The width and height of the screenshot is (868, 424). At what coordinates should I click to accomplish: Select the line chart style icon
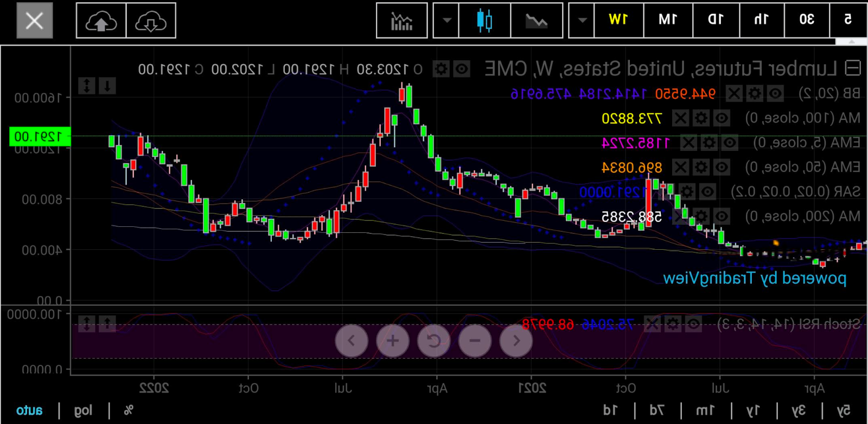[x=536, y=21]
